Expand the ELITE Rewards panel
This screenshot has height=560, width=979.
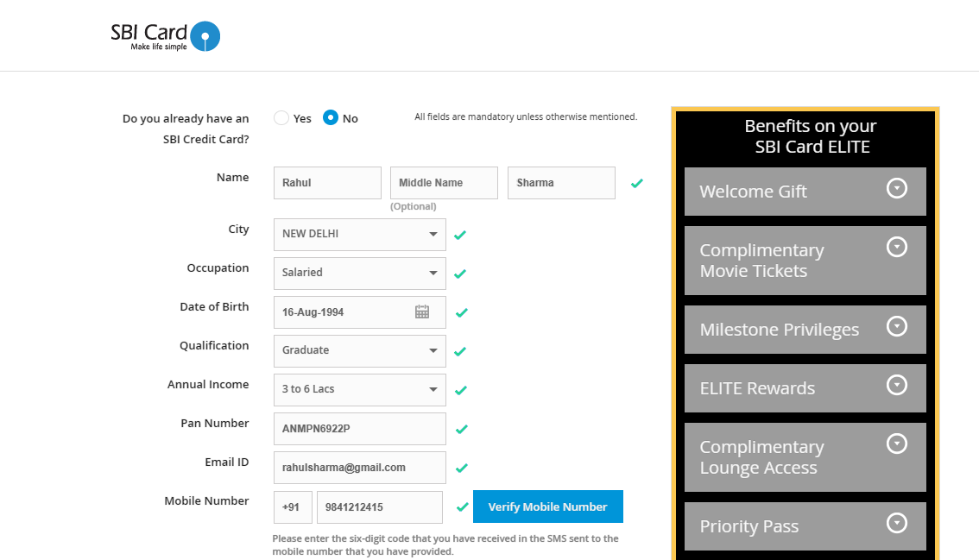click(x=805, y=387)
